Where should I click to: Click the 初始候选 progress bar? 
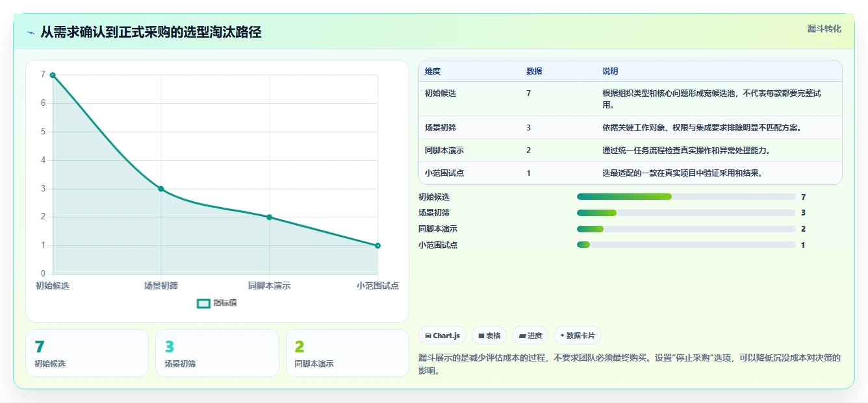click(686, 197)
